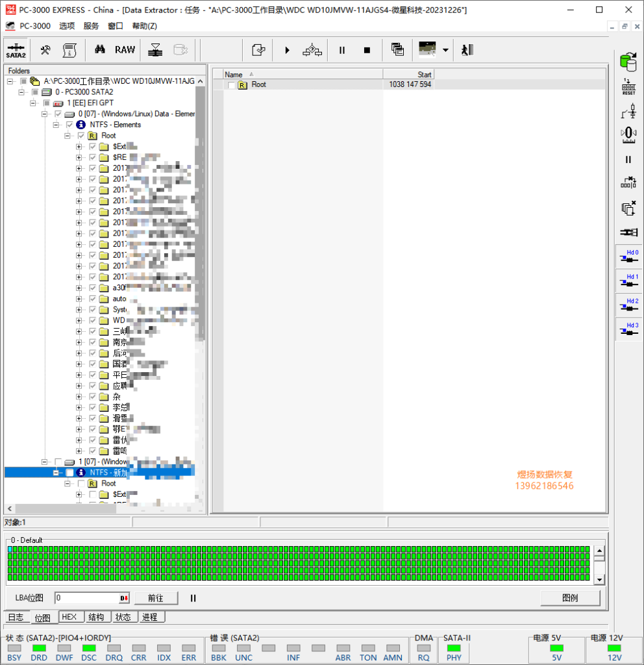Click the 图例 legend button
This screenshot has height=665, width=644.
pyautogui.click(x=570, y=598)
